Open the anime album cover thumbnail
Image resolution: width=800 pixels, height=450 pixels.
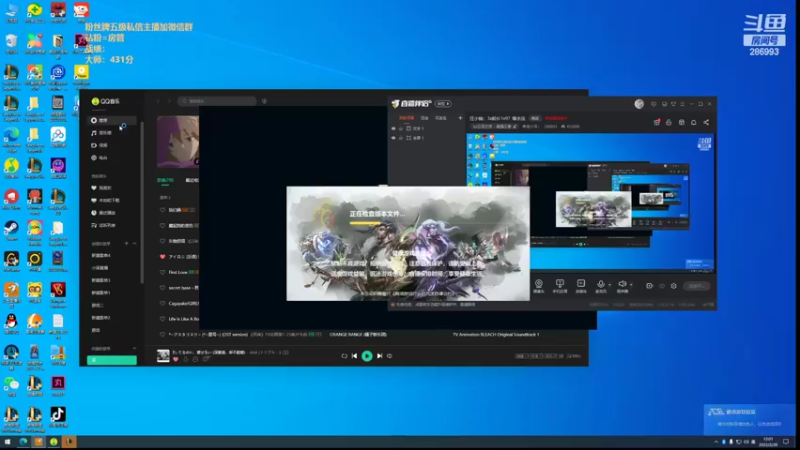click(178, 141)
